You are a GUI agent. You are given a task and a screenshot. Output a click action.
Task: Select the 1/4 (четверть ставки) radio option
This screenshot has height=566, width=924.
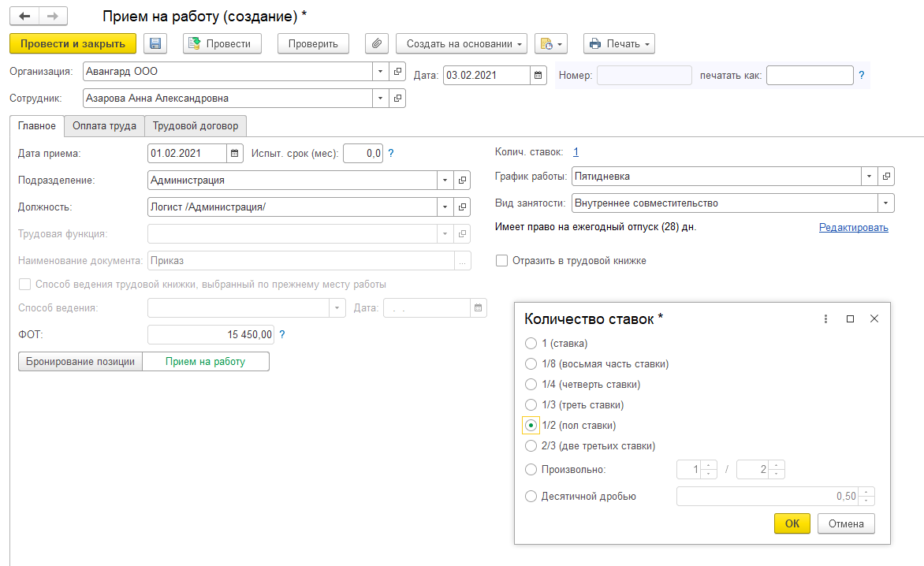click(531, 385)
